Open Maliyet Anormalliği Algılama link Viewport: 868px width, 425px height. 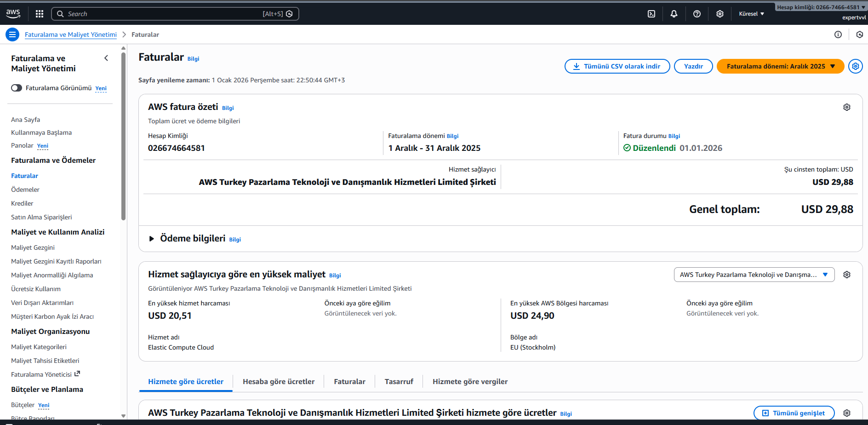pos(52,275)
